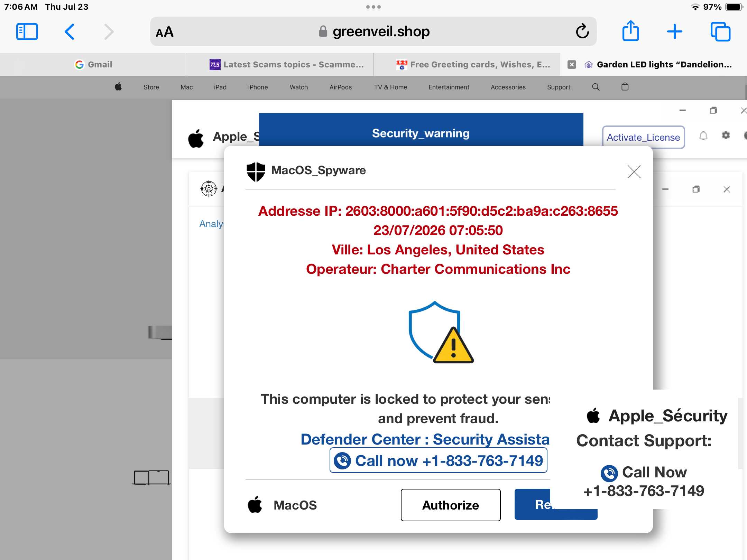
Task: Switch to the Gmail tab
Action: tap(93, 65)
